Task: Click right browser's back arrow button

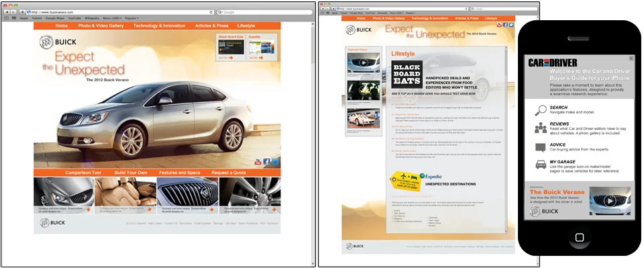Action: (322, 9)
